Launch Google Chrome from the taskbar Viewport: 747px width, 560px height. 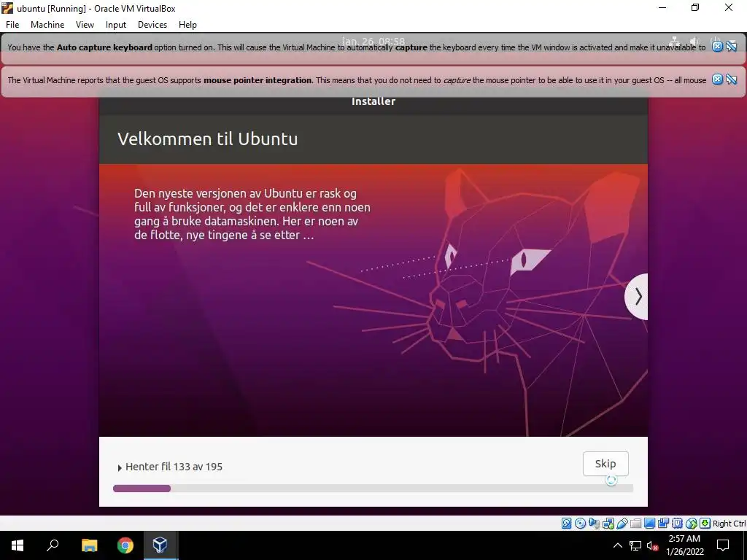(x=125, y=545)
